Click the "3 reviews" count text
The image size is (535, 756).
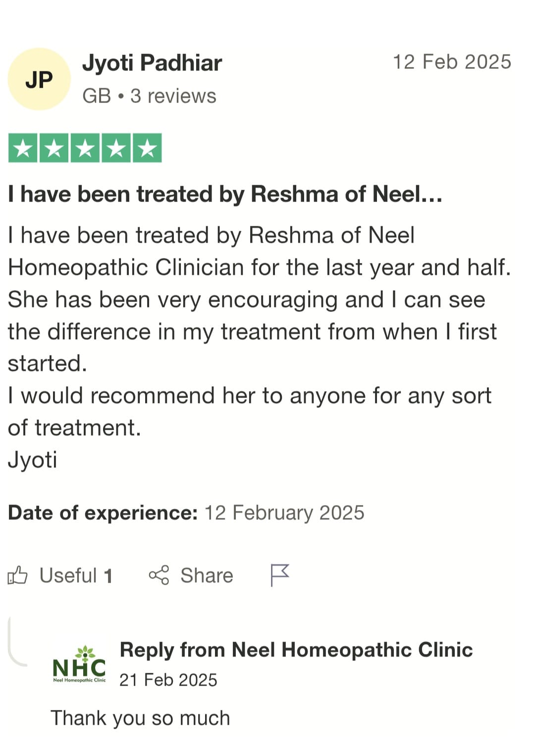pos(173,96)
